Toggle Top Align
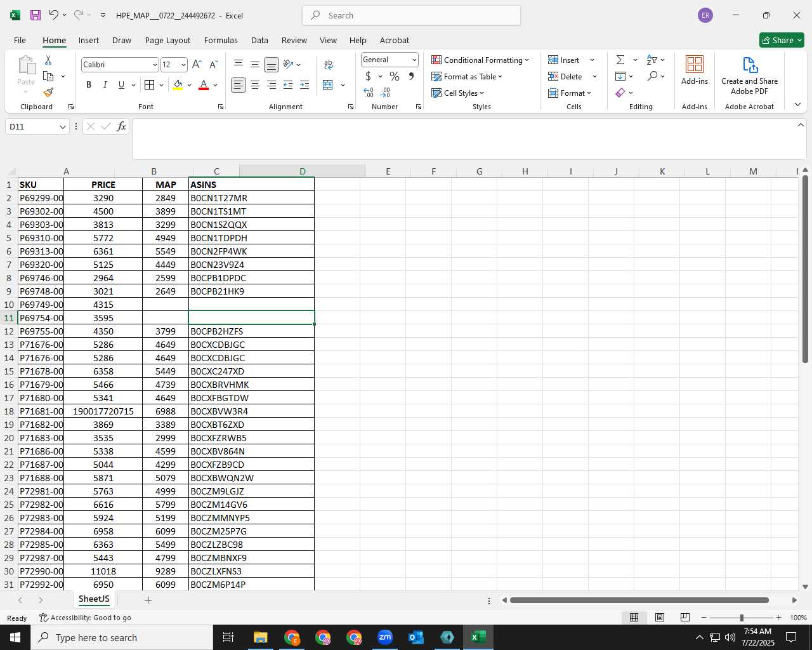Screen dimensions: 812x650 [239, 64]
